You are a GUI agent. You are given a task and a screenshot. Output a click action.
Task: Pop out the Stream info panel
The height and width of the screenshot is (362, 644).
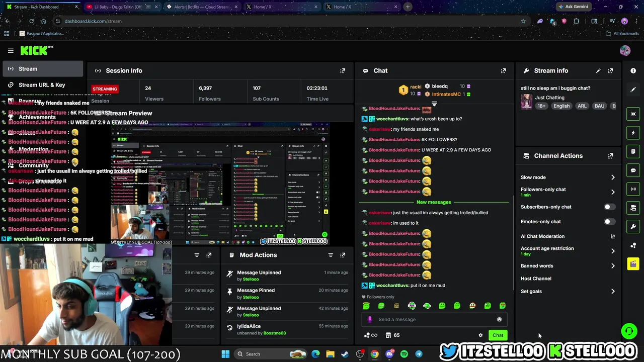(x=610, y=71)
